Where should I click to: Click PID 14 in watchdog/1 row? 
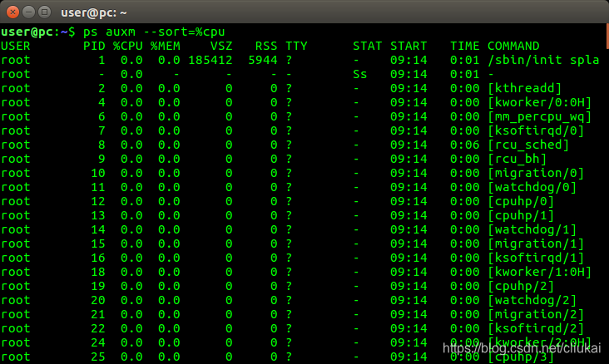tap(98, 229)
